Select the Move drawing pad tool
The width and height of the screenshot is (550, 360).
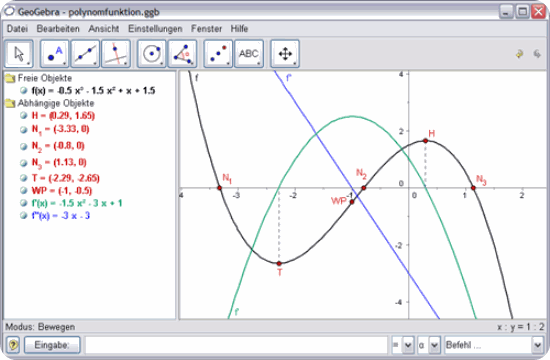tap(285, 54)
